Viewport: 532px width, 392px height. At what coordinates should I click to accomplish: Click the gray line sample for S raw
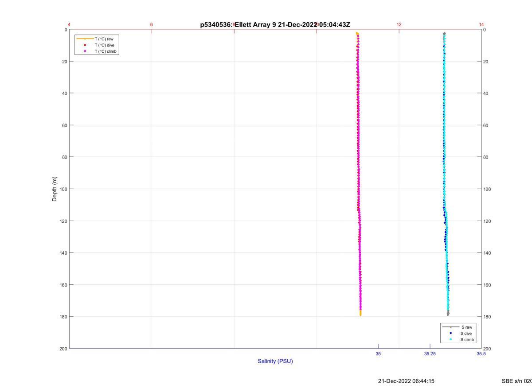[450, 327]
